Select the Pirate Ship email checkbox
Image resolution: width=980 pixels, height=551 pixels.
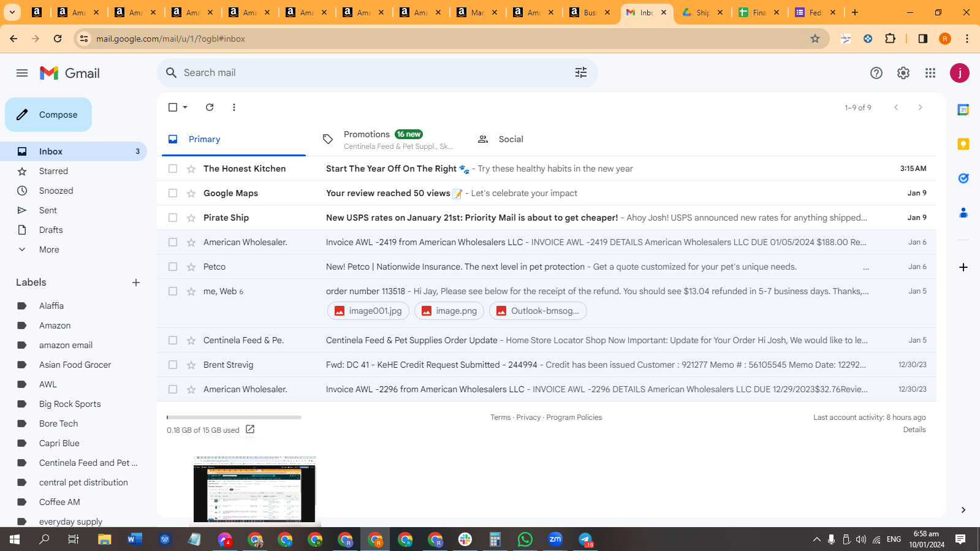(173, 218)
